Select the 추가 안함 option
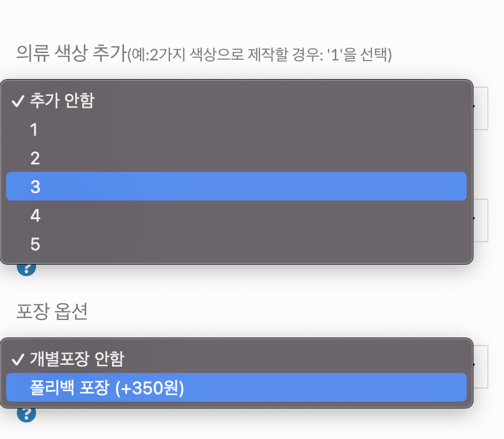504x439 pixels. pyautogui.click(x=62, y=101)
